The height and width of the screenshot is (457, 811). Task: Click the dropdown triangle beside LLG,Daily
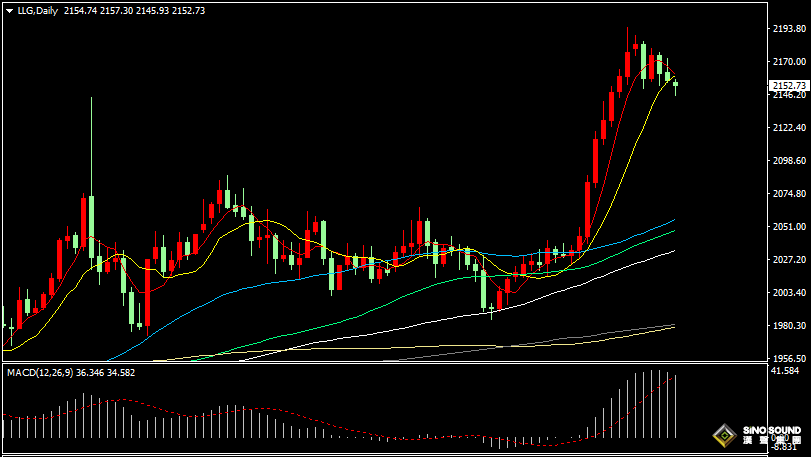click(9, 10)
